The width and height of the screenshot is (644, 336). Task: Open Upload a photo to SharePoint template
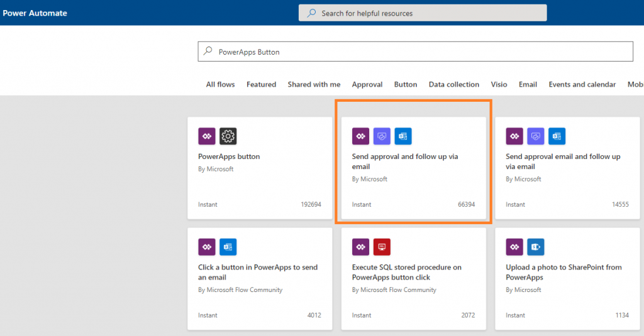pos(568,279)
